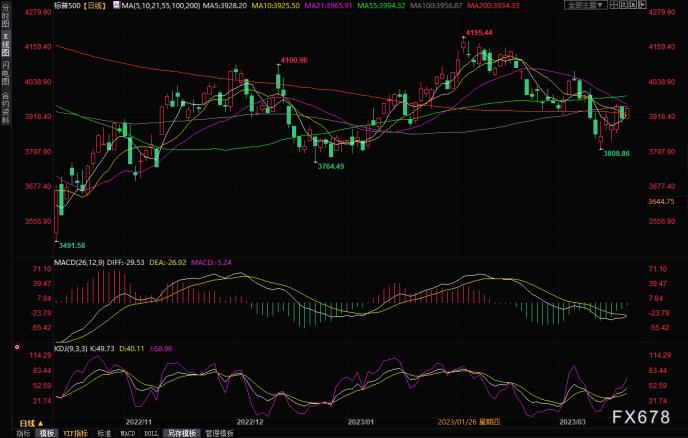Screen dimensions: 688x438
Task: Click the 3644.75 current price tag
Action: [x=661, y=201]
